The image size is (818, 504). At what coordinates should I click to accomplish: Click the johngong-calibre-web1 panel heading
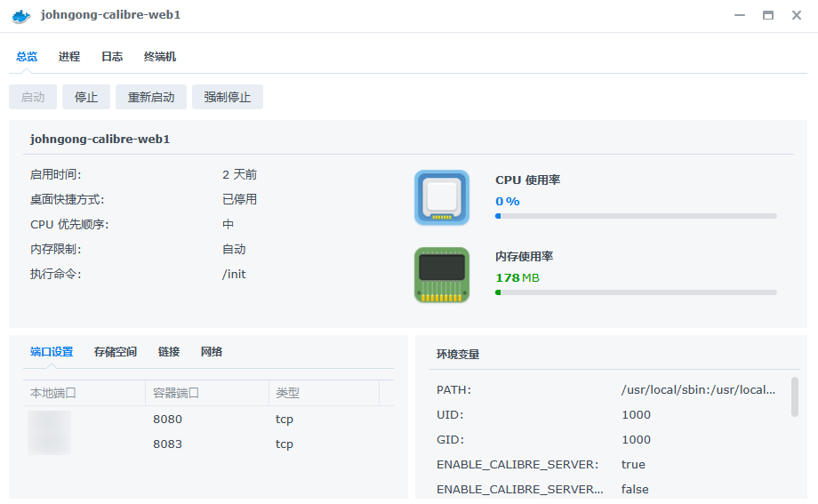(100, 140)
